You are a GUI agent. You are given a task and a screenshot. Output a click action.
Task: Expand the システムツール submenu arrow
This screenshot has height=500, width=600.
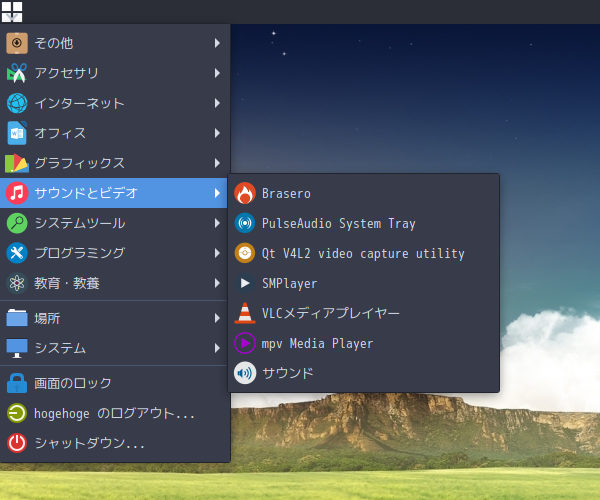click(x=217, y=223)
